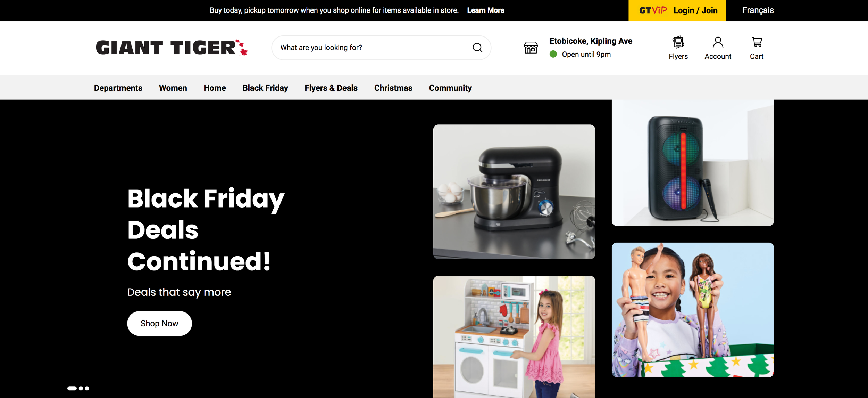Select the third carousel dot indicator
868x398 pixels.
pos(87,388)
